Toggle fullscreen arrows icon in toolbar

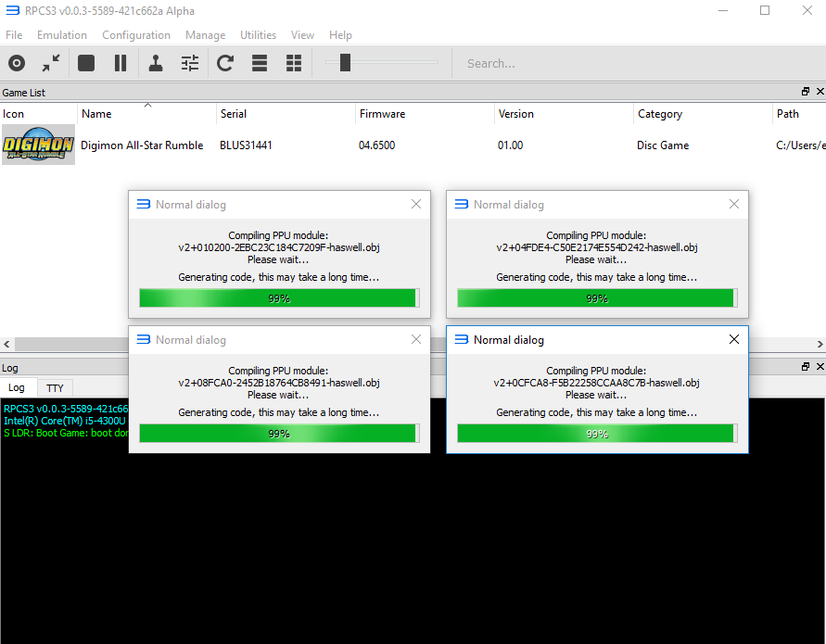[51, 63]
